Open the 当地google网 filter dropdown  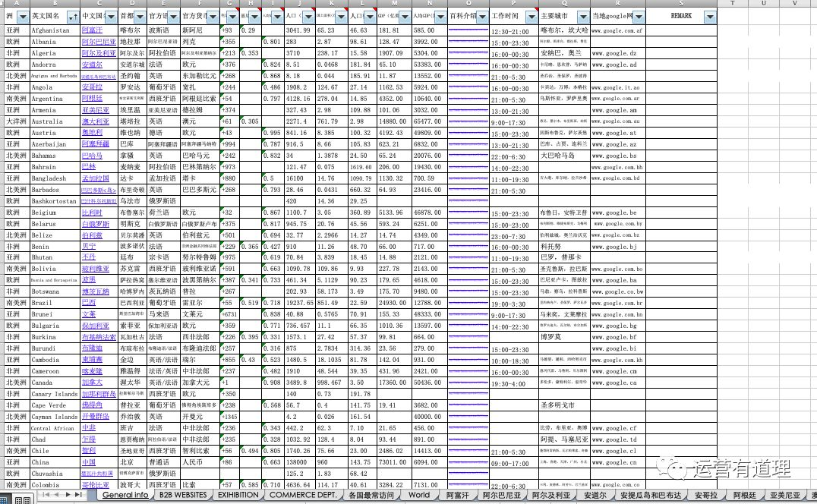coord(639,17)
